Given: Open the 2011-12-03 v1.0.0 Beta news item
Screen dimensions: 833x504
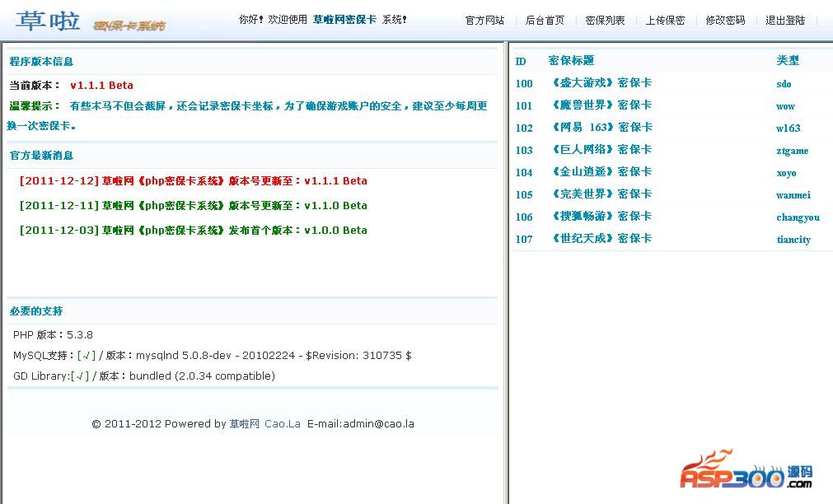Looking at the screenshot, I should [x=193, y=231].
